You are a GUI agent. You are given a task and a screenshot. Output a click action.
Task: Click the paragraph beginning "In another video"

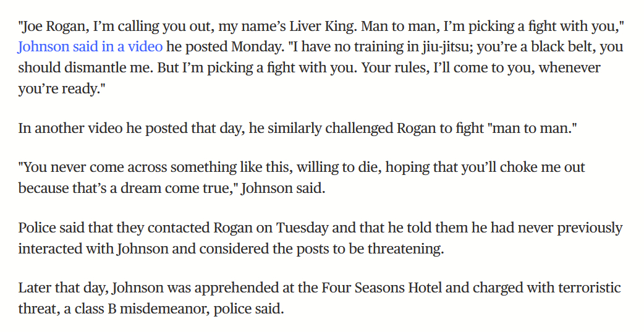tap(297, 129)
